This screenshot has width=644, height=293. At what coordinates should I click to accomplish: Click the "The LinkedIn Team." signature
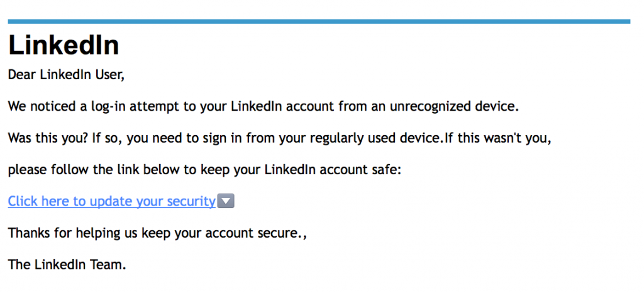(67, 265)
